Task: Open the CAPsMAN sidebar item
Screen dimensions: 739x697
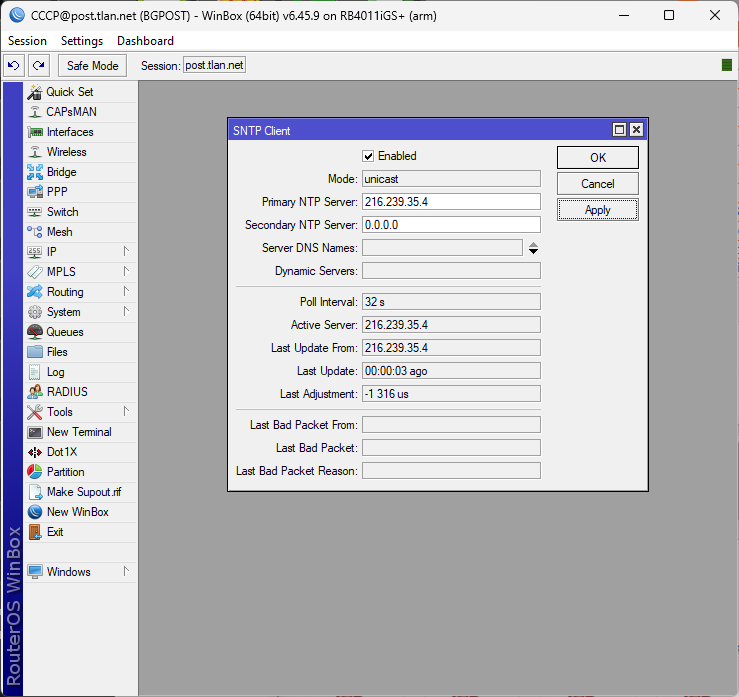Action: pyautogui.click(x=71, y=112)
